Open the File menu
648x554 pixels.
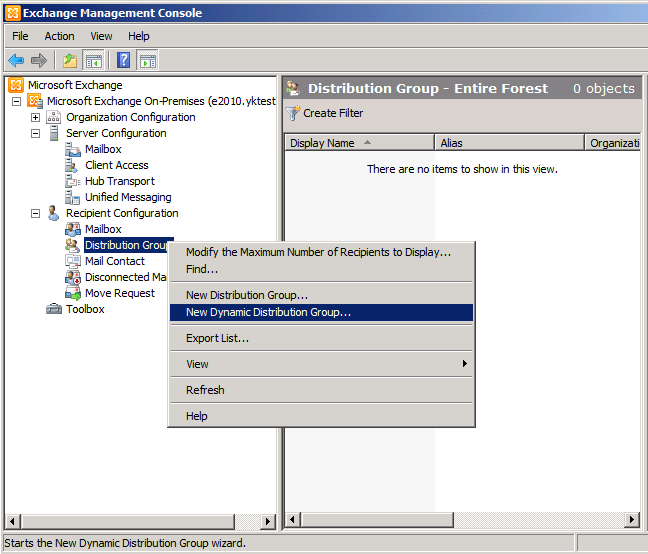20,36
